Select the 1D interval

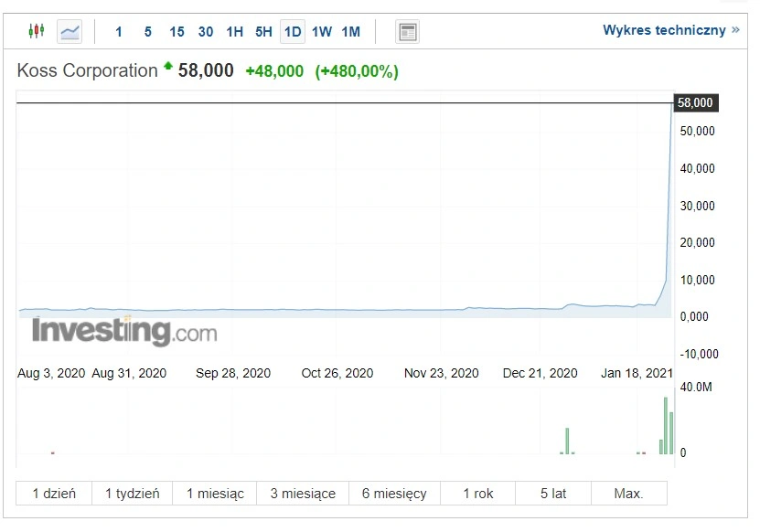pos(293,32)
